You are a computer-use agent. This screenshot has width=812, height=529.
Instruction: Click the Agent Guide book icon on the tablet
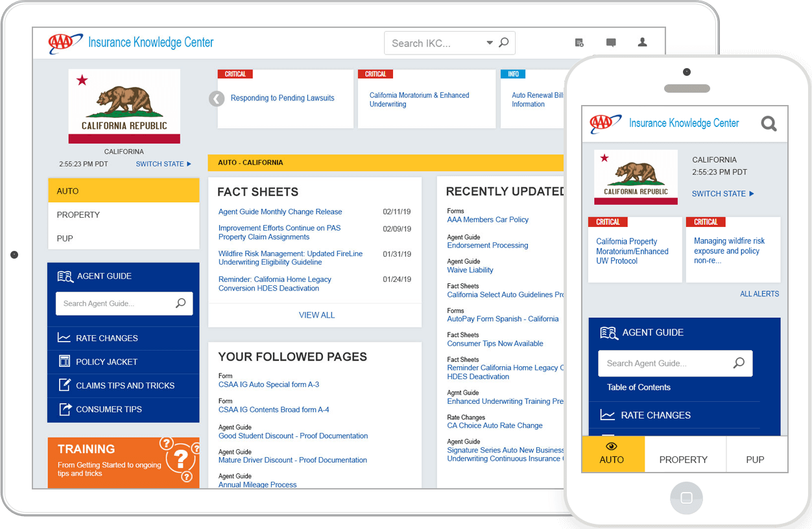tap(65, 276)
